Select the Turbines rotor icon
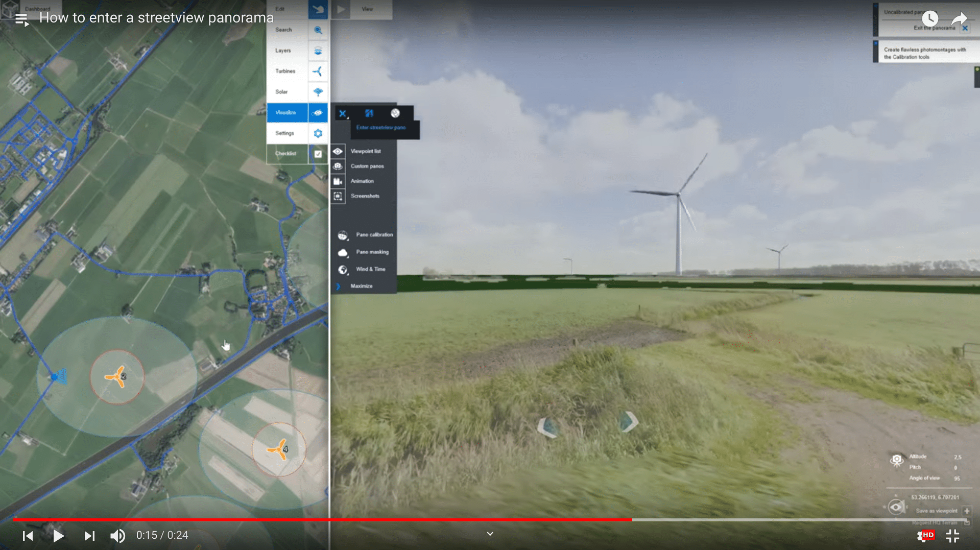This screenshot has height=550, width=980. pyautogui.click(x=318, y=71)
